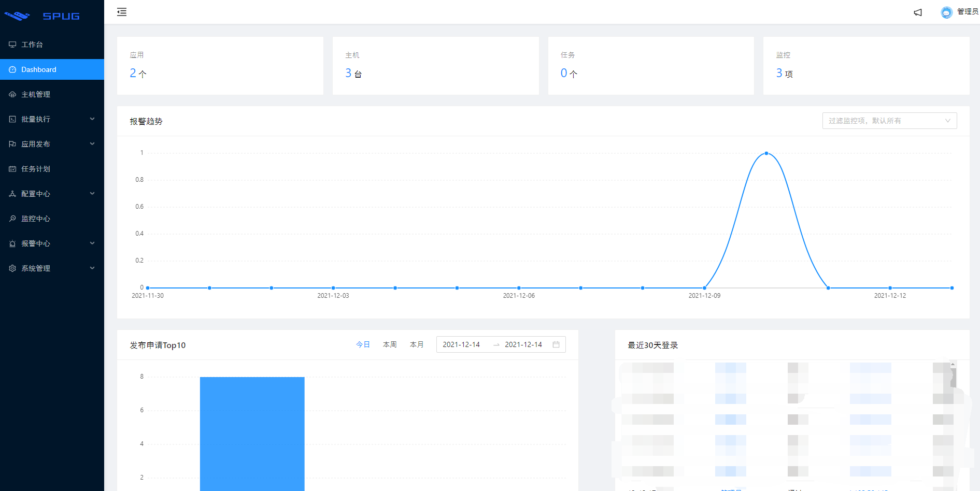Click the blue bar in 发布申请Top10 chart
Image resolution: width=980 pixels, height=491 pixels.
pyautogui.click(x=252, y=434)
